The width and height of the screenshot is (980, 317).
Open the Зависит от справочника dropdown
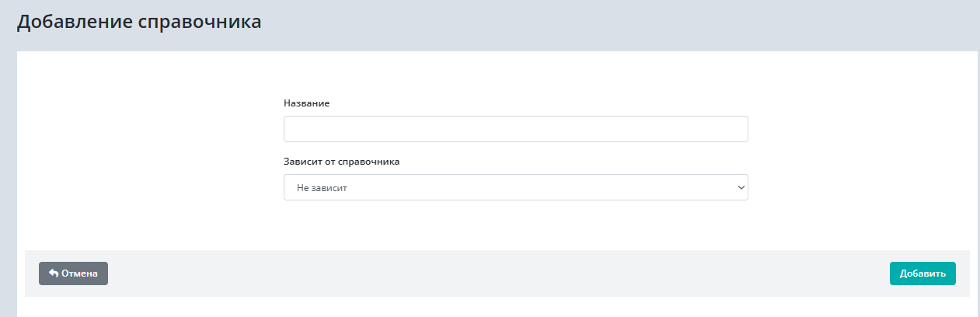(515, 187)
